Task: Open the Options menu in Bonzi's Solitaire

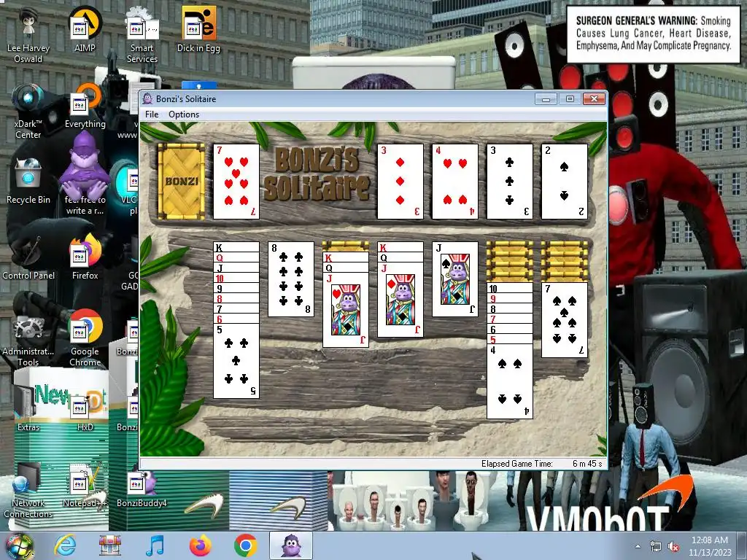Action: (183, 114)
